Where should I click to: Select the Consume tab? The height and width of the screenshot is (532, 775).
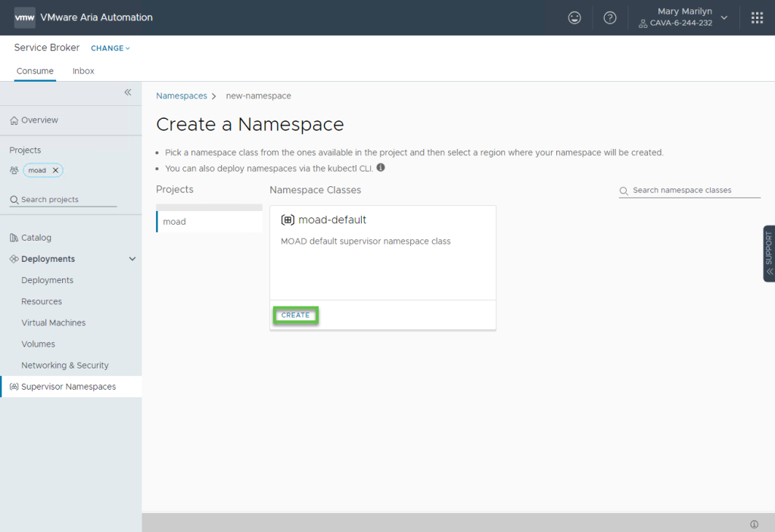(35, 71)
